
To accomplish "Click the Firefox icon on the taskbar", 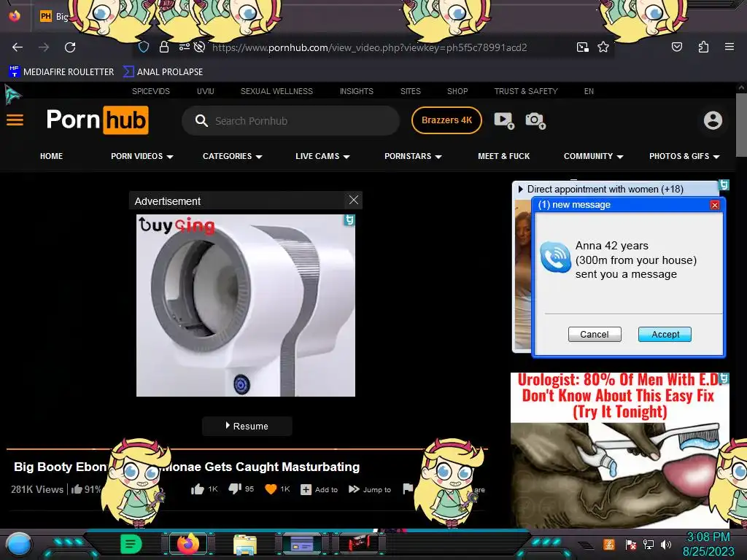I will [x=187, y=544].
